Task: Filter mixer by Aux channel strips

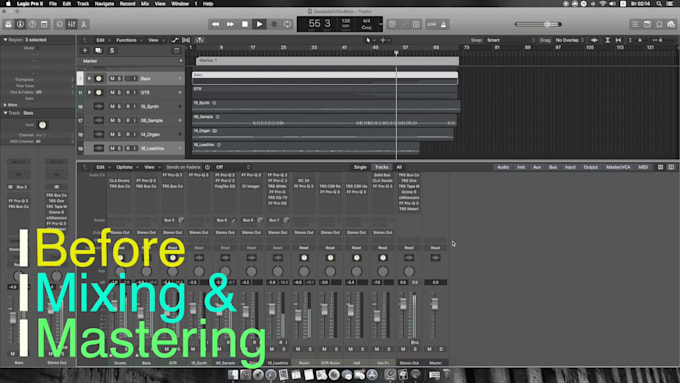Action: pos(537,167)
